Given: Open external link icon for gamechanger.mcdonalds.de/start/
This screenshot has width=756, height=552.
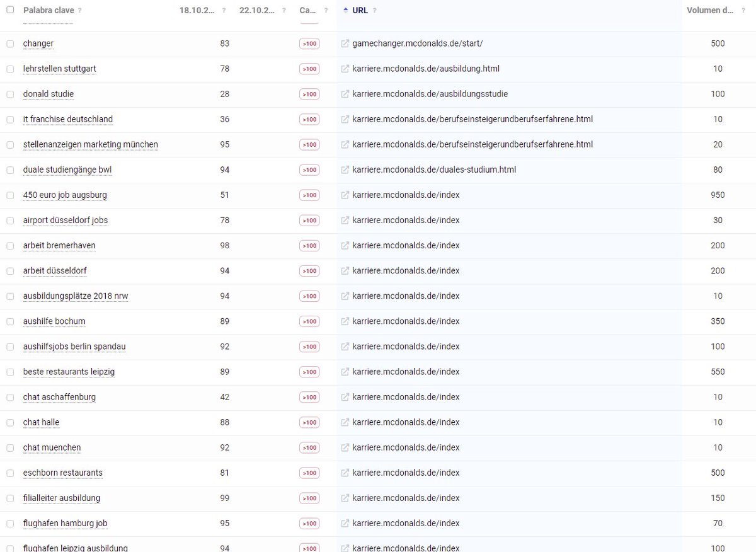Looking at the screenshot, I should [345, 43].
